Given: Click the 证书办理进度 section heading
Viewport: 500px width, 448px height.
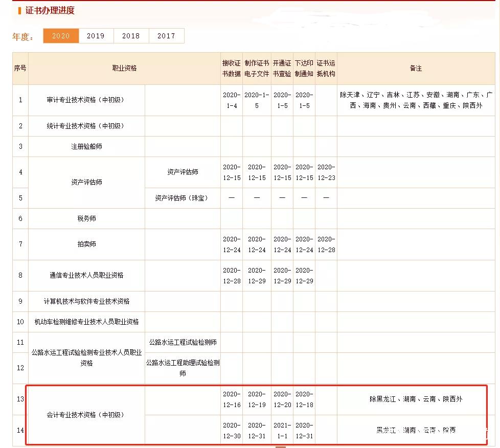Looking at the screenshot, I should (x=50, y=10).
